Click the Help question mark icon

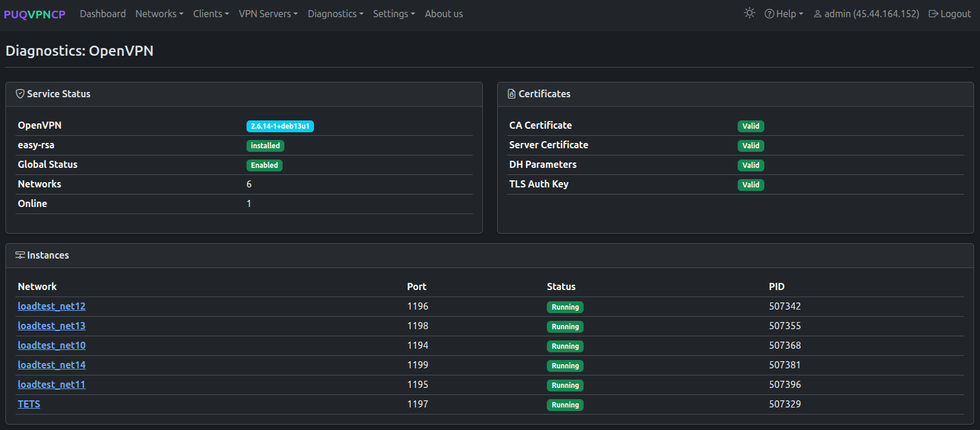click(x=769, y=14)
